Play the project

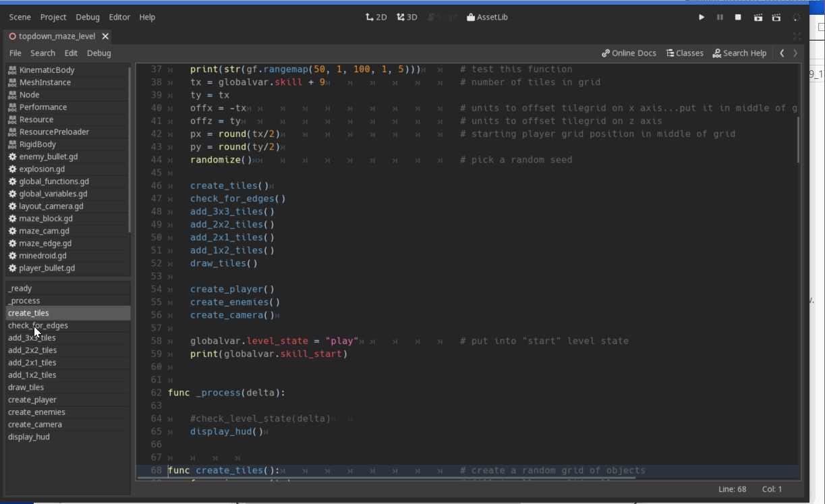702,17
